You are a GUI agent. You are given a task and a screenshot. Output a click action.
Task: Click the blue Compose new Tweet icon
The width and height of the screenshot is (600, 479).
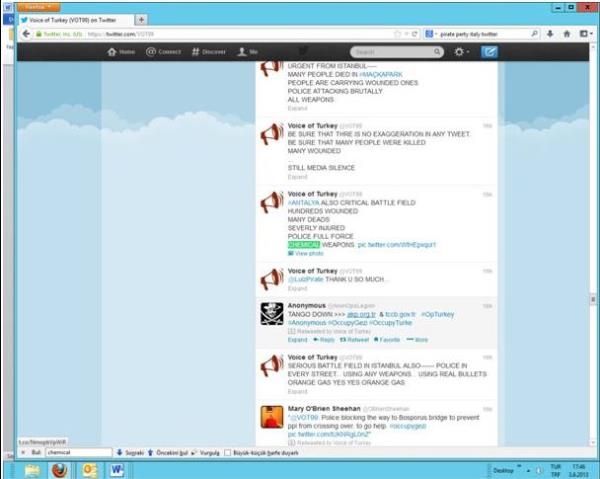coord(489,51)
